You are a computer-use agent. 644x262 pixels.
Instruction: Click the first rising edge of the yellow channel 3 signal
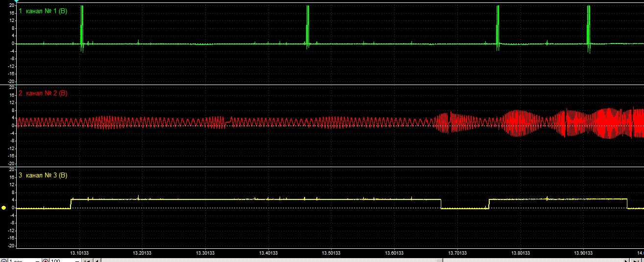pos(71,203)
